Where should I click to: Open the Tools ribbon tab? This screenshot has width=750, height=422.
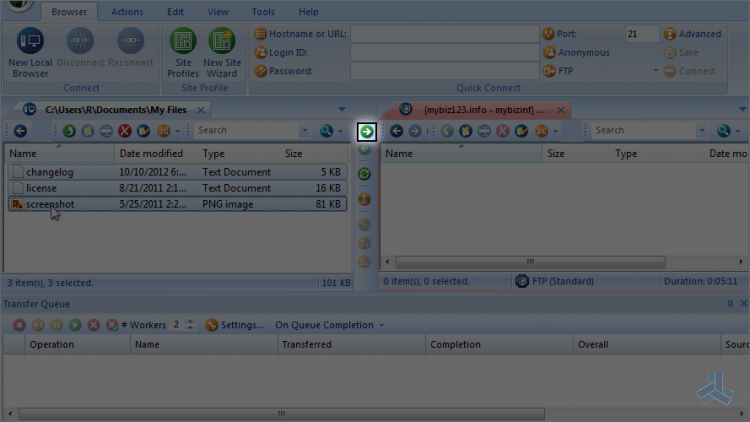[x=264, y=12]
